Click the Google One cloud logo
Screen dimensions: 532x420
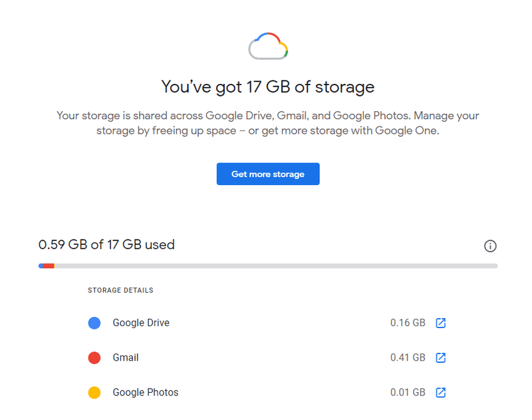(x=268, y=46)
